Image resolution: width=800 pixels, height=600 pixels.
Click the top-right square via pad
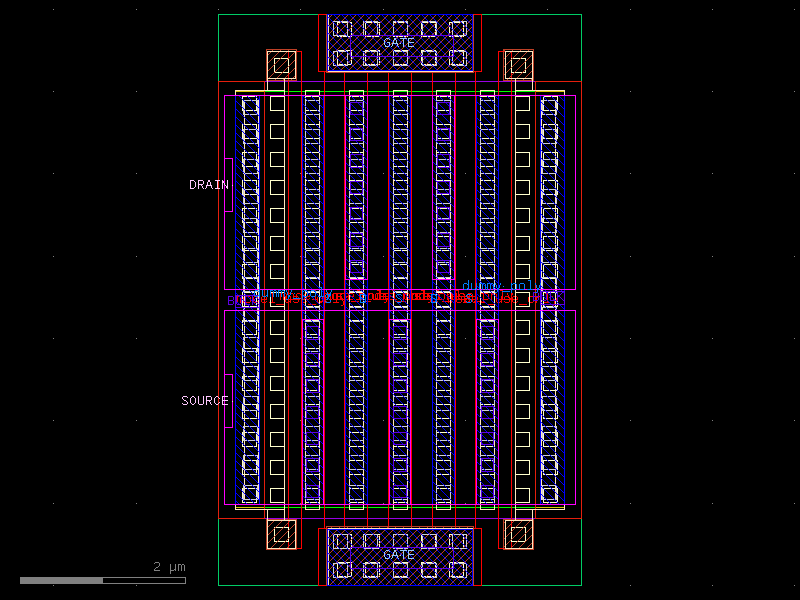click(x=521, y=63)
